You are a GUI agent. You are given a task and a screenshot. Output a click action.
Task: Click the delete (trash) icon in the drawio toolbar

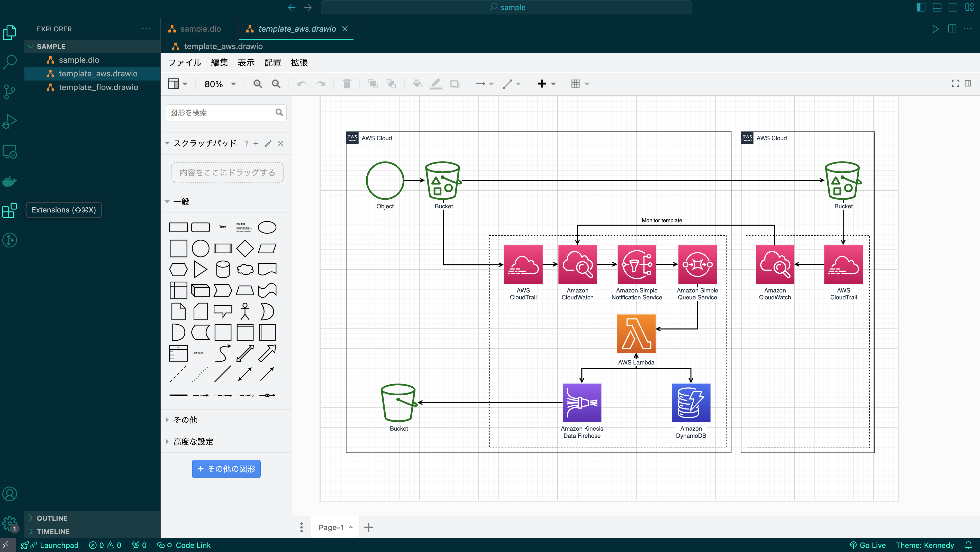(x=347, y=84)
